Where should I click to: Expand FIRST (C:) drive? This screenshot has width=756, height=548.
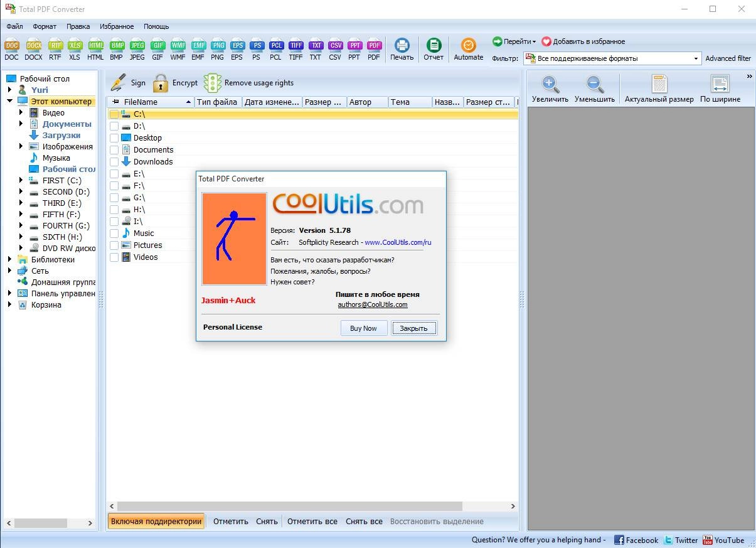pos(21,180)
